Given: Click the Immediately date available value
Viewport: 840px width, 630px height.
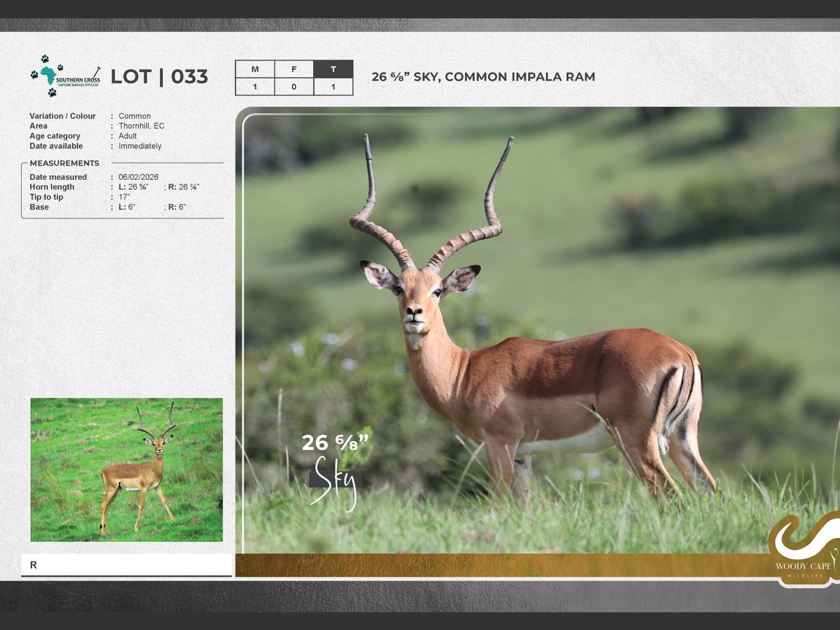Looking at the screenshot, I should pyautogui.click(x=140, y=146).
